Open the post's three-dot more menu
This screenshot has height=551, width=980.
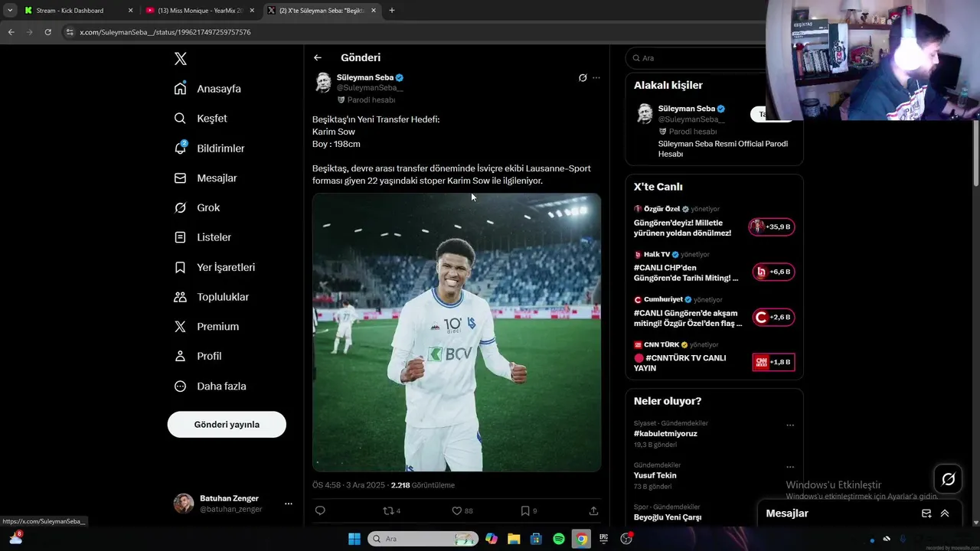pos(596,77)
